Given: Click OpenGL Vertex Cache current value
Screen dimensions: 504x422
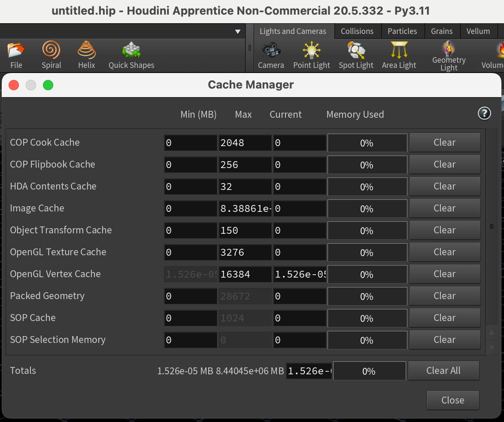Looking at the screenshot, I should click(x=300, y=274).
